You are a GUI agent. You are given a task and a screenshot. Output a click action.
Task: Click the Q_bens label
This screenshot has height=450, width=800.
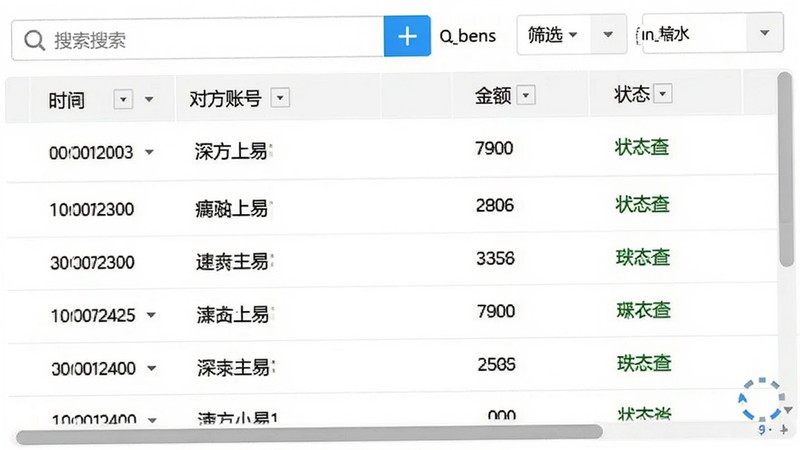467,36
